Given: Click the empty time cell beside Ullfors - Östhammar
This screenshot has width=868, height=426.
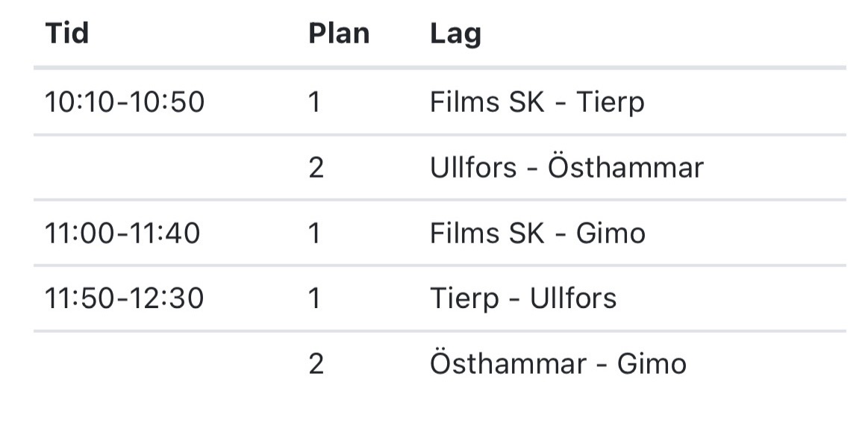Looking at the screenshot, I should (x=165, y=168).
